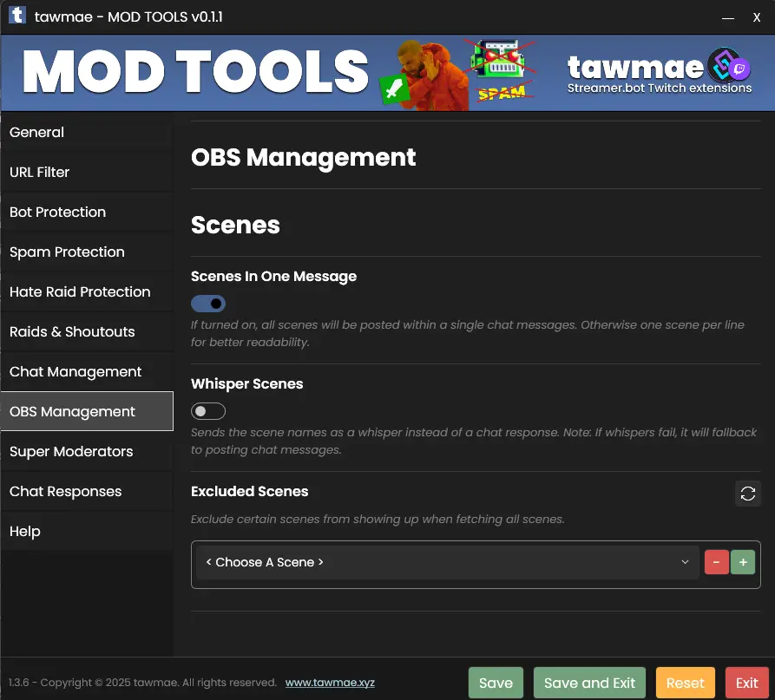
Task: Close the window with the X button
Action: (756, 18)
